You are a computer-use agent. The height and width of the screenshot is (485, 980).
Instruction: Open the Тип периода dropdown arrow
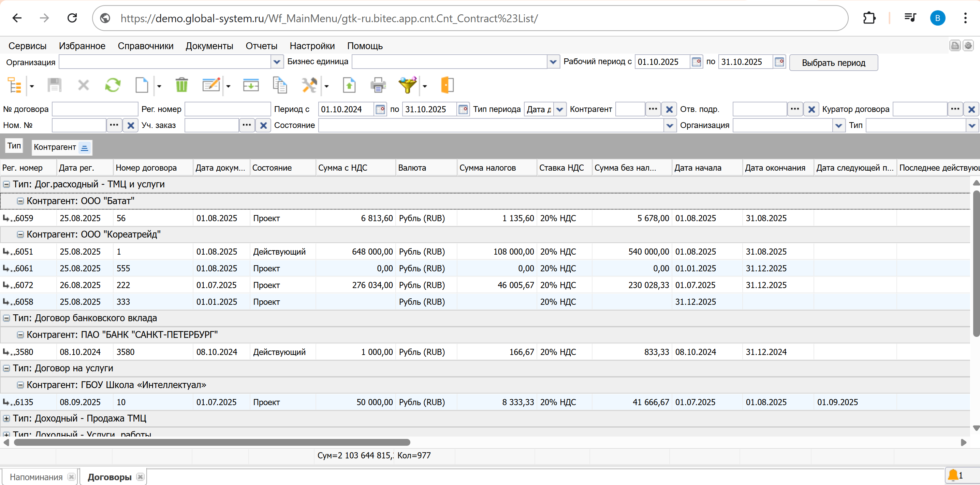pos(559,109)
